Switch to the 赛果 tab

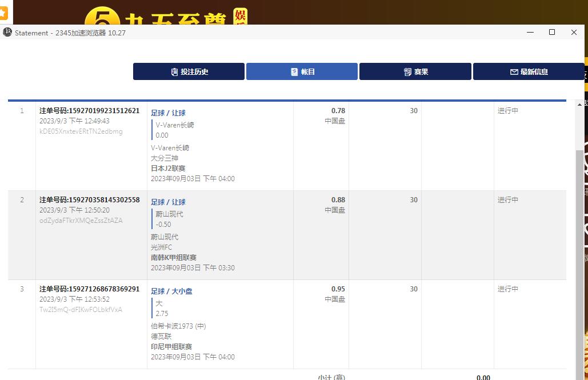(415, 71)
